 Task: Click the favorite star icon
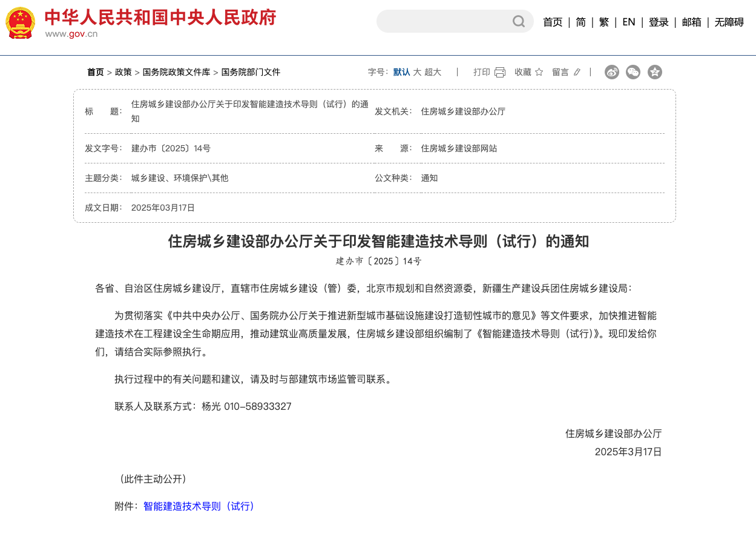539,73
